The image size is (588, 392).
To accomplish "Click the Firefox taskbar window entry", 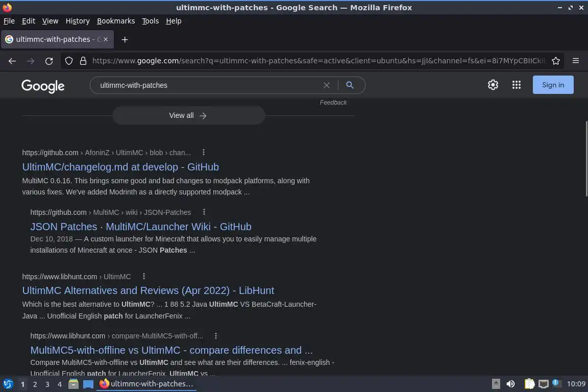I will point(146,384).
